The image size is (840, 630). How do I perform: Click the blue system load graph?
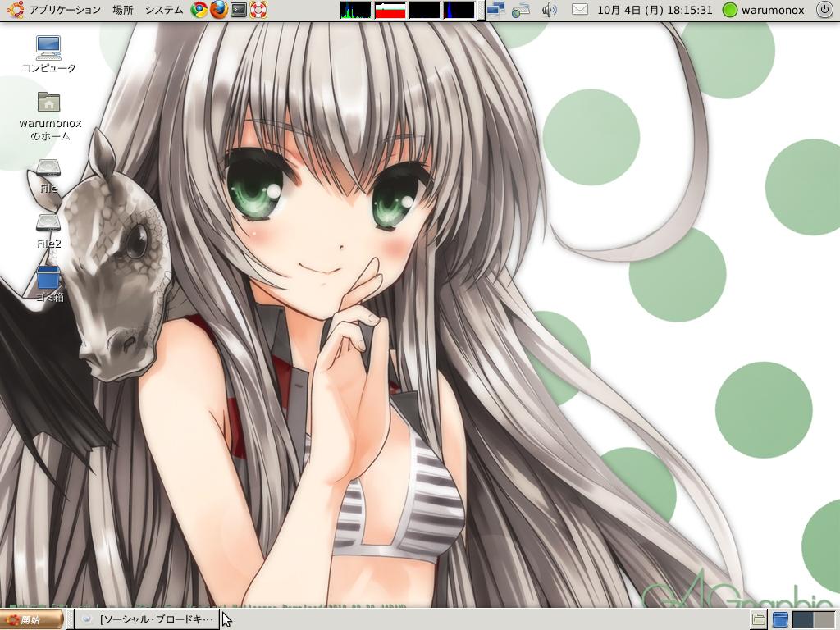tap(459, 10)
